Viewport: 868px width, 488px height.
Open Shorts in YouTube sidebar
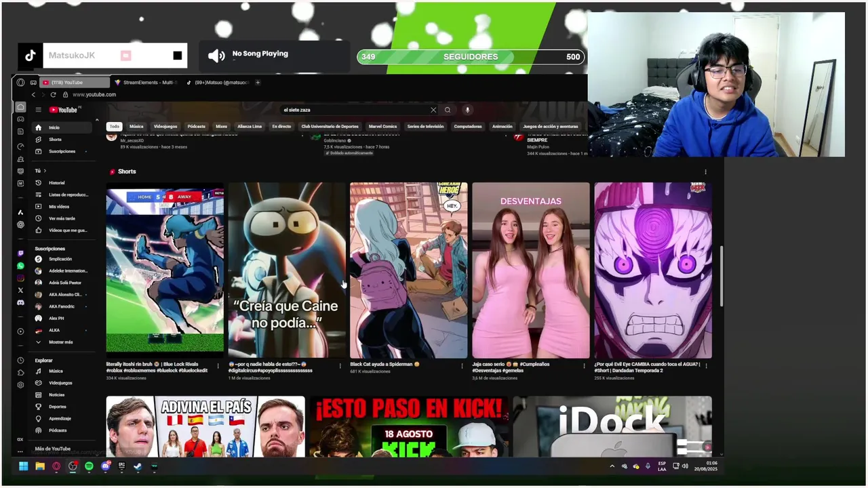tap(62, 140)
